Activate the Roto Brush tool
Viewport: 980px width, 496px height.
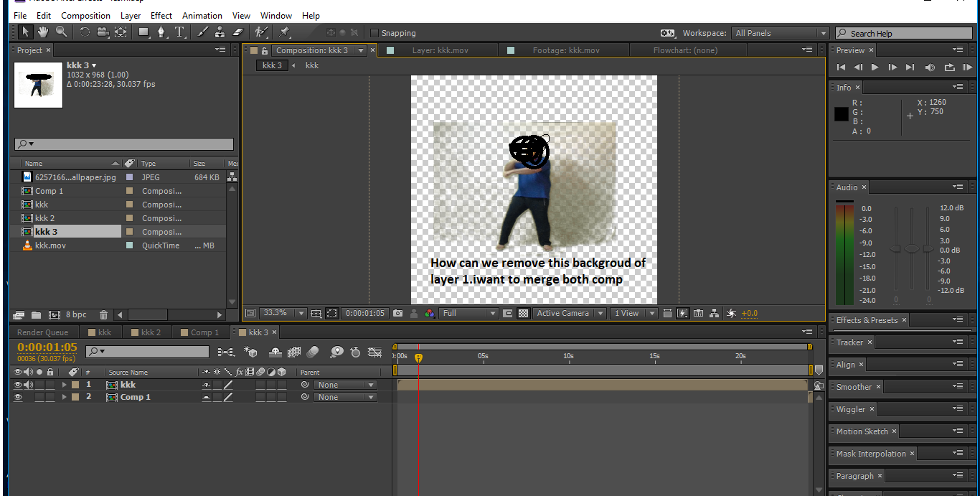pyautogui.click(x=261, y=32)
